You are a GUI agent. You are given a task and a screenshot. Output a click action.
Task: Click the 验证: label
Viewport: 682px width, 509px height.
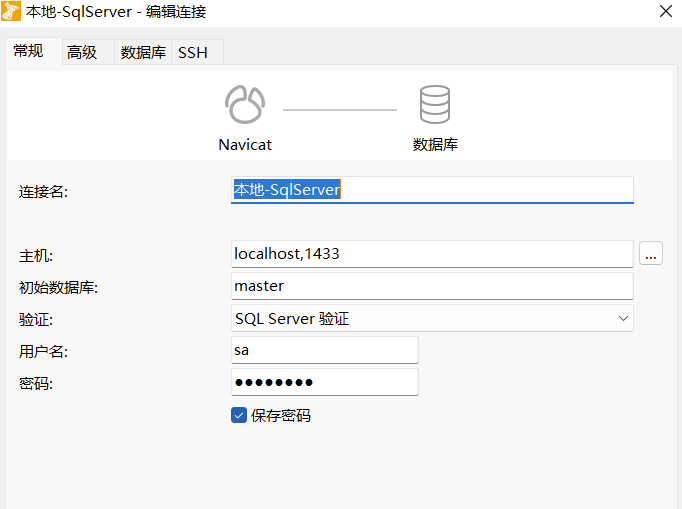[x=36, y=320]
